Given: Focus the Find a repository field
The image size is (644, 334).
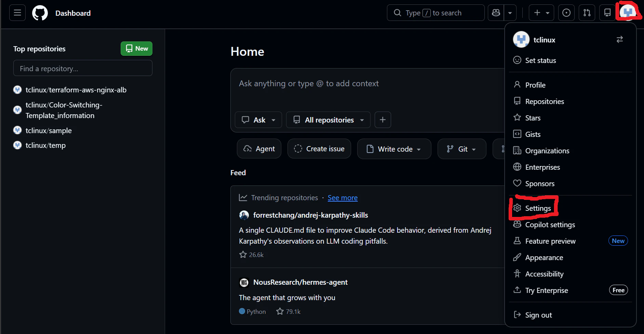Looking at the screenshot, I should point(83,68).
